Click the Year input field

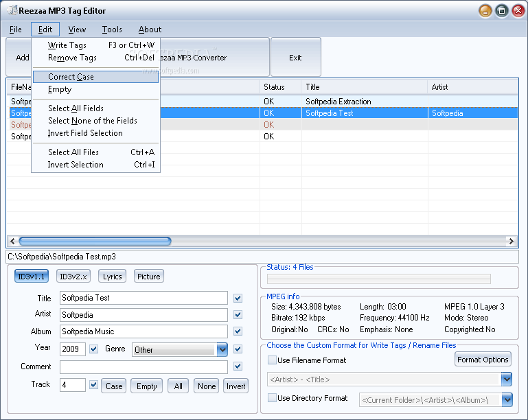point(73,349)
